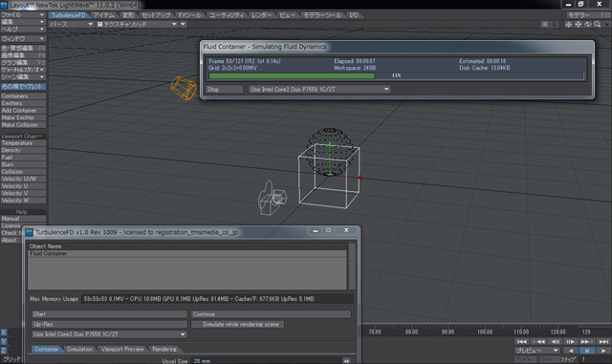Open the device dropdown in simulation dialog
612x364 pixels.
click(319, 90)
